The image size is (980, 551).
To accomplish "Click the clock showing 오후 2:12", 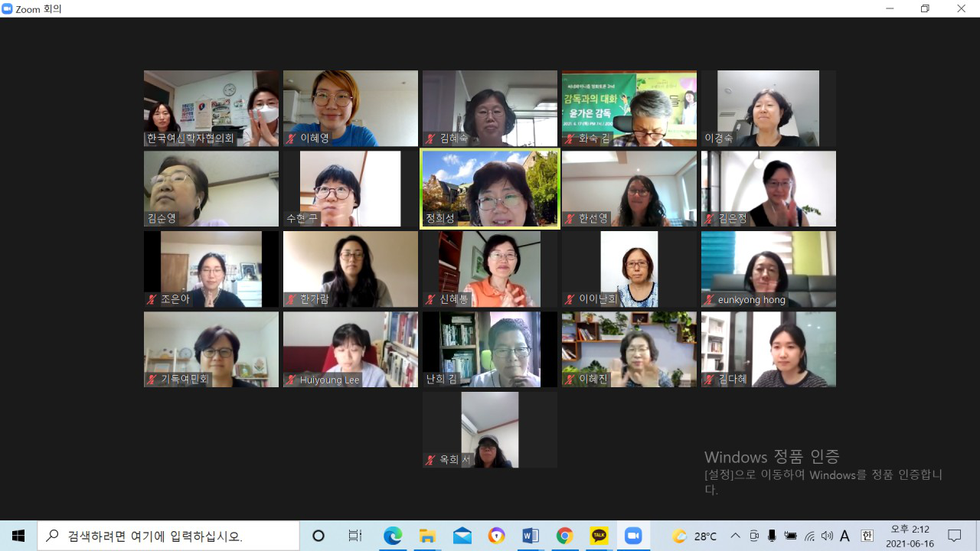I will click(910, 536).
